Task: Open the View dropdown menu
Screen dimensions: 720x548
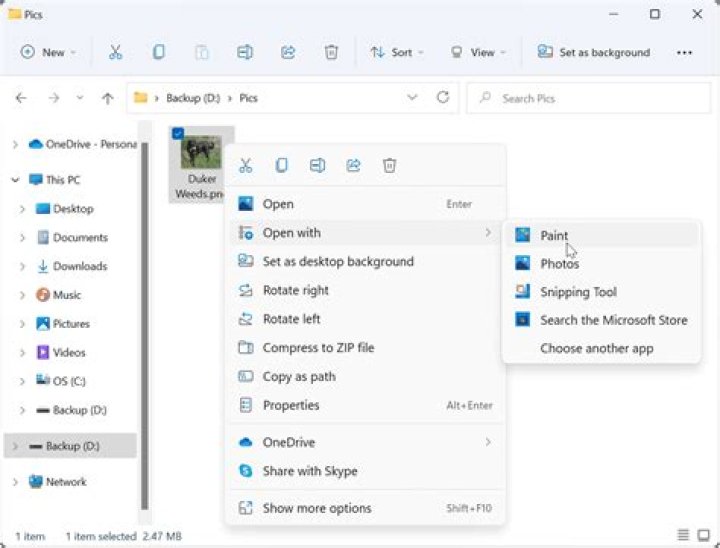Action: coord(477,52)
